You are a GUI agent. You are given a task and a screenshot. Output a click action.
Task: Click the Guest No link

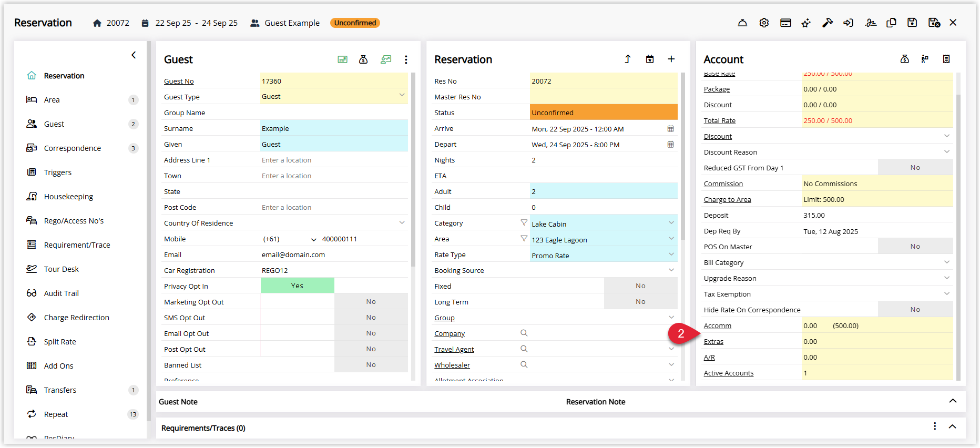pyautogui.click(x=179, y=82)
